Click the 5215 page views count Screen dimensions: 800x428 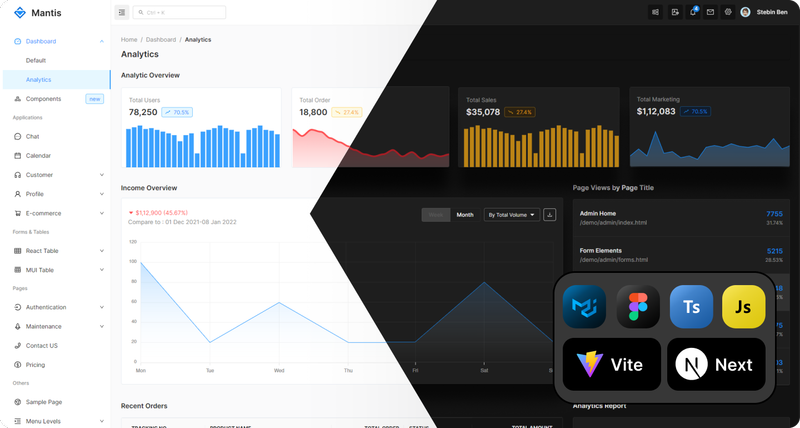tap(774, 251)
